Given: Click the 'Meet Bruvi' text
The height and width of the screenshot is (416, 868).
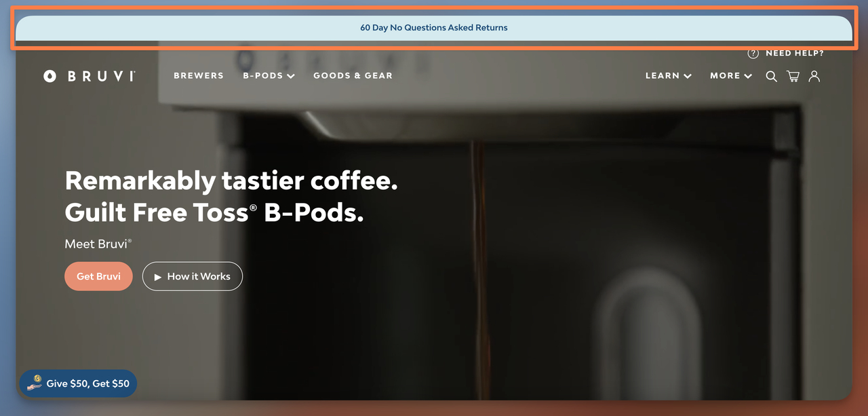Looking at the screenshot, I should pyautogui.click(x=98, y=244).
